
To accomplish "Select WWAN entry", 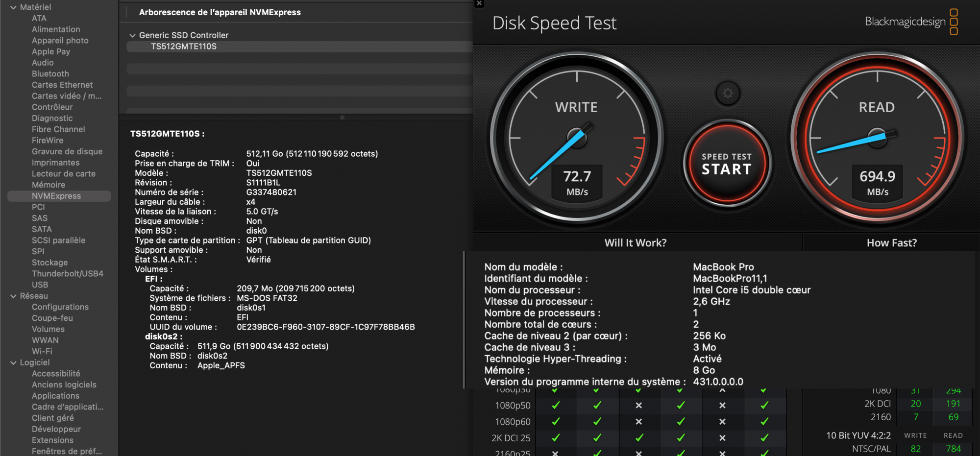I will [x=45, y=340].
